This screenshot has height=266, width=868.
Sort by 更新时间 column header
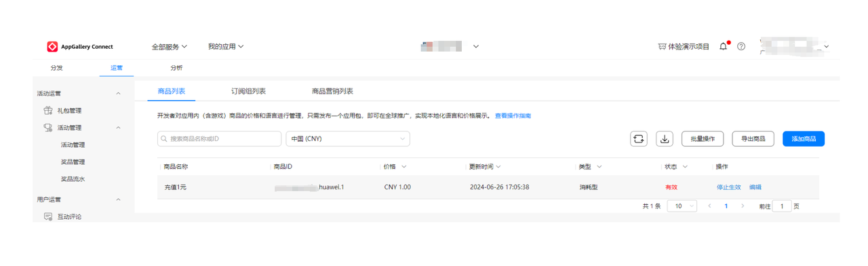coord(485,166)
